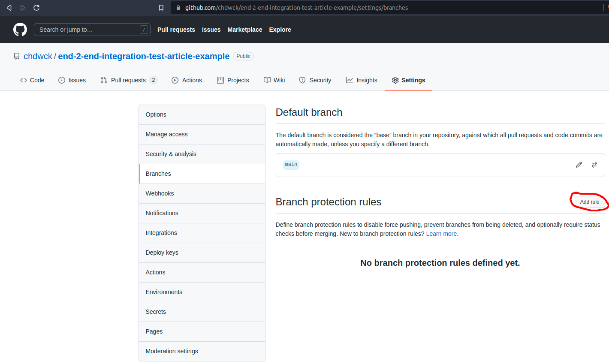The width and height of the screenshot is (609, 364).
Task: Click the padlock icon in address bar
Action: pyautogui.click(x=178, y=8)
